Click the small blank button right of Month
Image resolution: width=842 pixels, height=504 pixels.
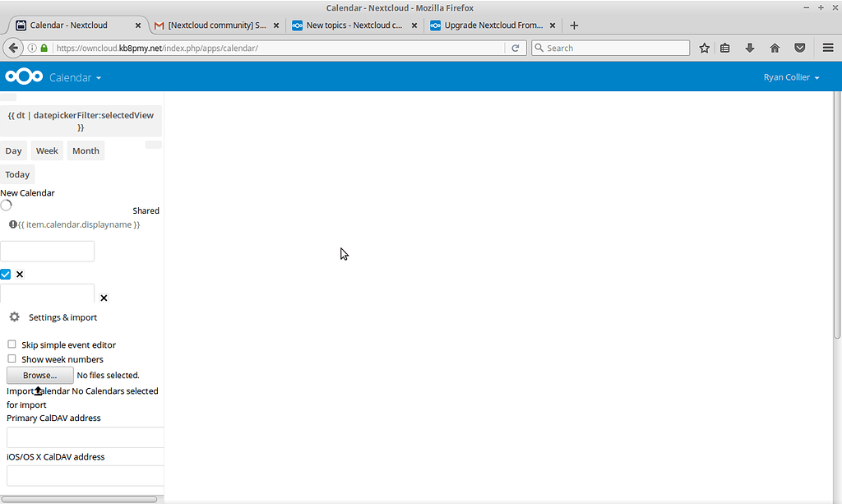(x=154, y=145)
